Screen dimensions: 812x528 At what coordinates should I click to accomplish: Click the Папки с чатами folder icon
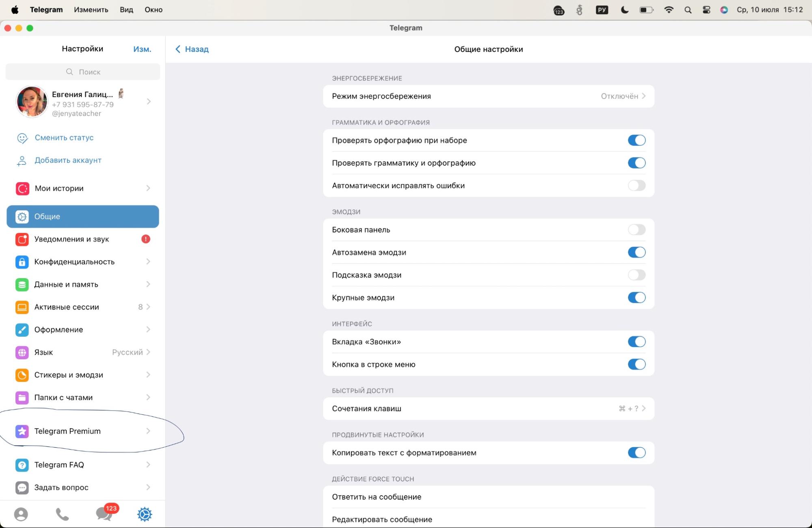[22, 398]
